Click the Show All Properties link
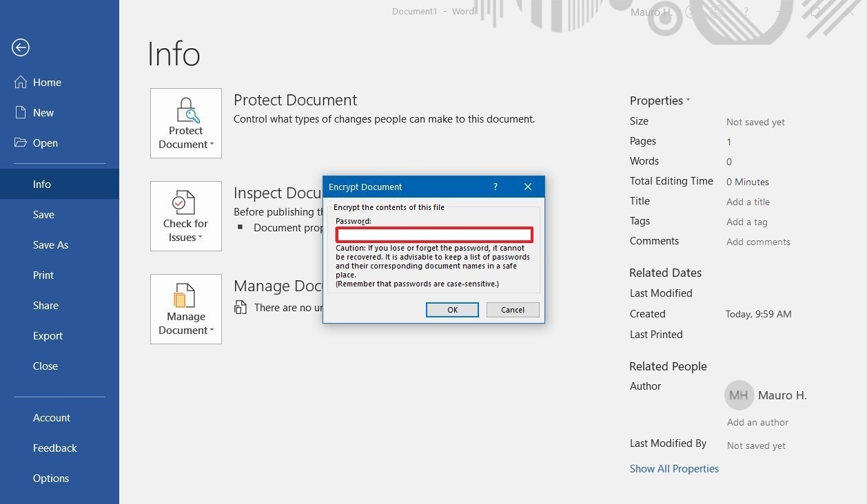This screenshot has width=867, height=504. tap(674, 468)
